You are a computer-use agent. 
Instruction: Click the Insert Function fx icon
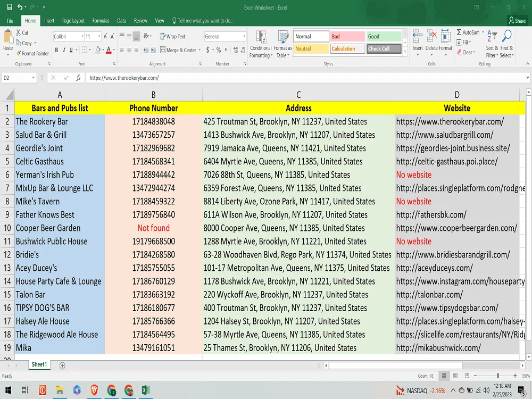pyautogui.click(x=78, y=78)
